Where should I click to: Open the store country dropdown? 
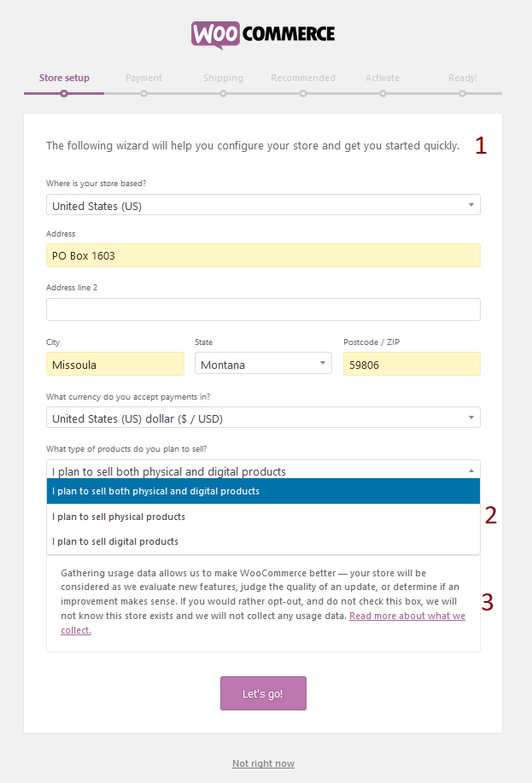click(x=263, y=205)
